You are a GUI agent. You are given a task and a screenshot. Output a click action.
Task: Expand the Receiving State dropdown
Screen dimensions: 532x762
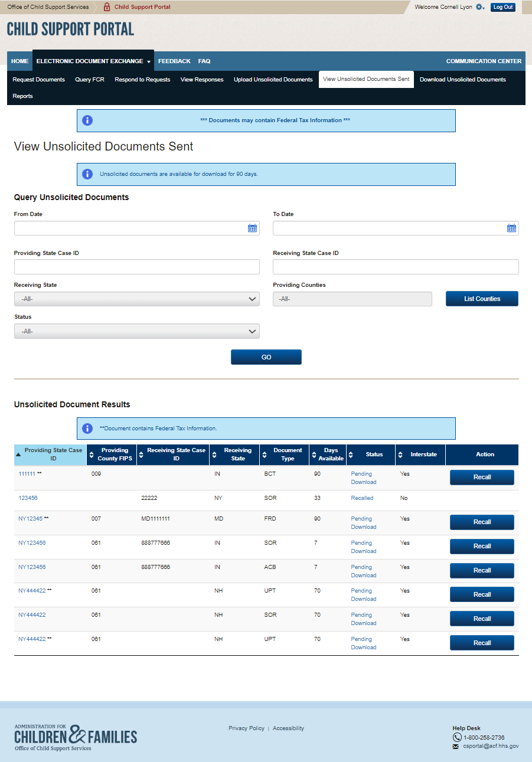[x=136, y=299]
